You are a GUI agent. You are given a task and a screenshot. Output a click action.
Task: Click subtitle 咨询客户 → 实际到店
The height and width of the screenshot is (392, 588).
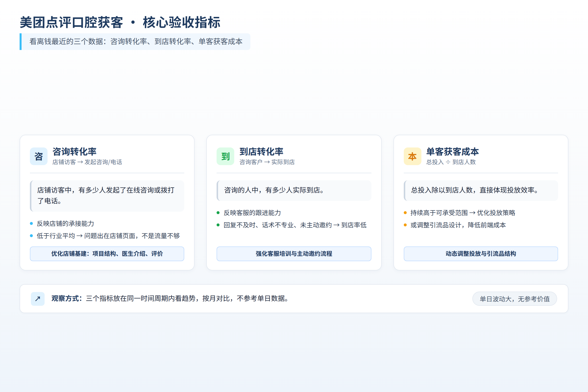point(267,162)
